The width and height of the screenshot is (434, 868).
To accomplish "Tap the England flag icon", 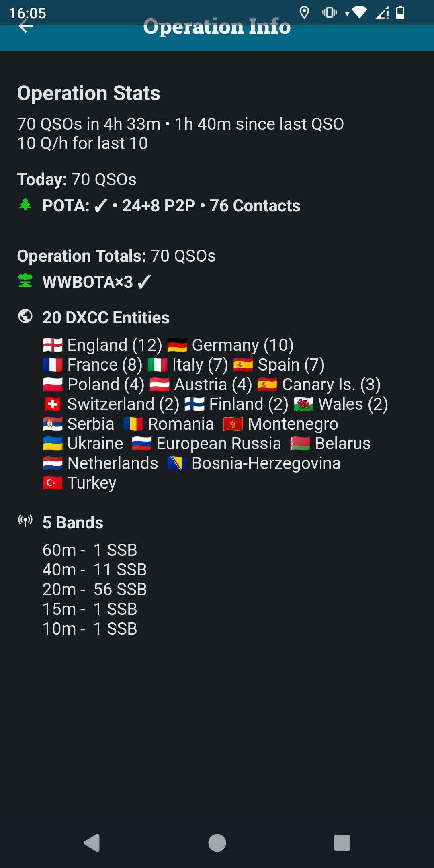I will 53,345.
